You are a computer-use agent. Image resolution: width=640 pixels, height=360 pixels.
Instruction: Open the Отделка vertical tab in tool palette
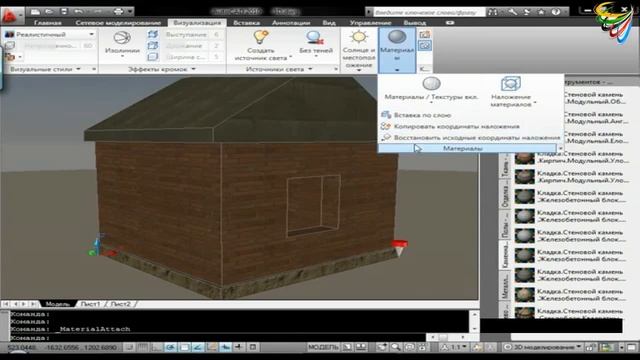pos(505,195)
